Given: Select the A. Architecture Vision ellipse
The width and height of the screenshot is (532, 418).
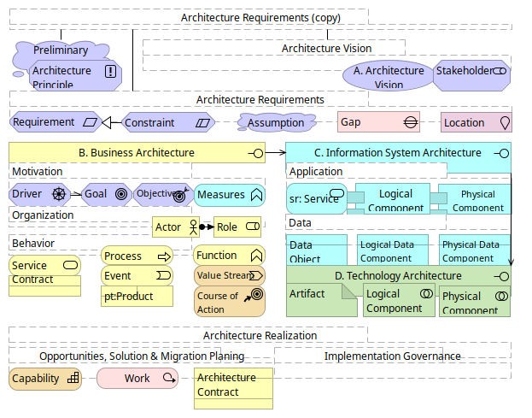Looking at the screenshot, I should click(389, 75).
